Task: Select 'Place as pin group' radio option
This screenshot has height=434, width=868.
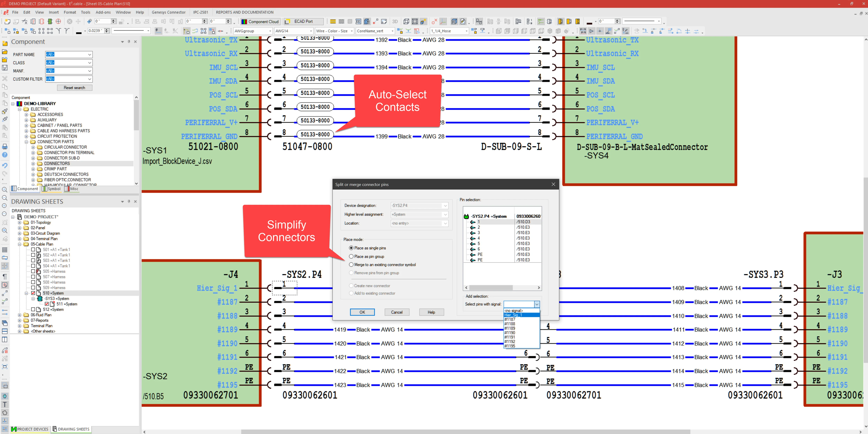Action: (x=351, y=256)
